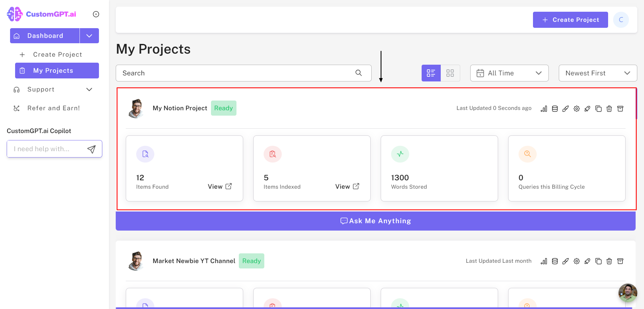
Task: Click deploy rocket icon for Market Newbie YT Channel
Action: click(587, 261)
